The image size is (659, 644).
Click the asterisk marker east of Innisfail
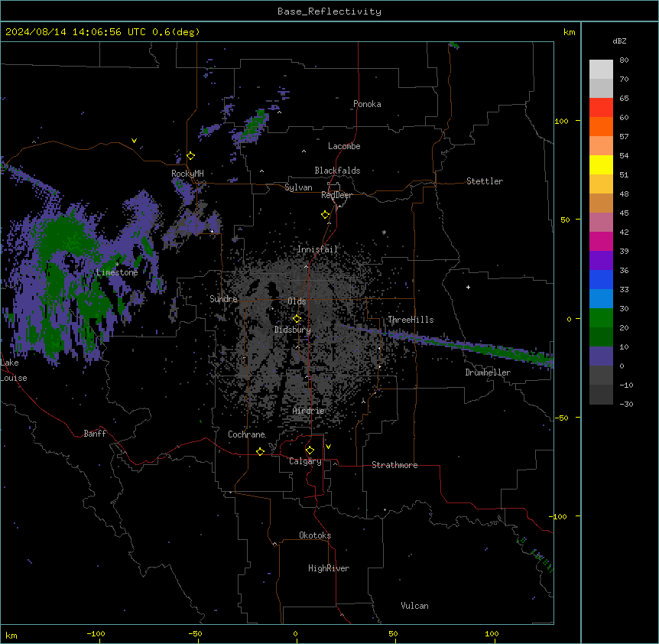pyautogui.click(x=384, y=232)
